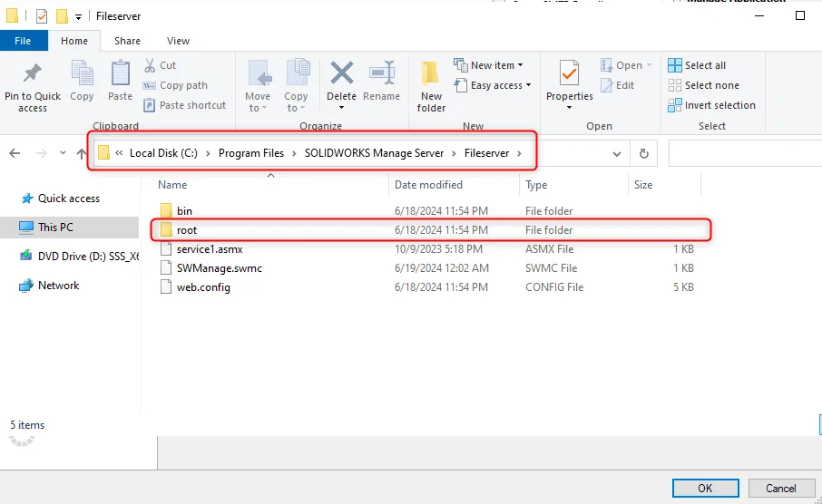Click the Delete red X icon

[x=341, y=73]
